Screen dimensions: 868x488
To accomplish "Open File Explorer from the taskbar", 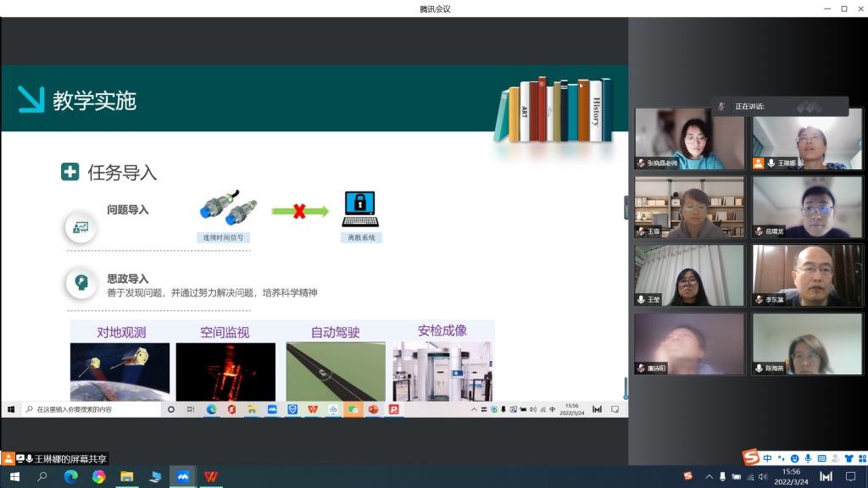I will point(125,478).
